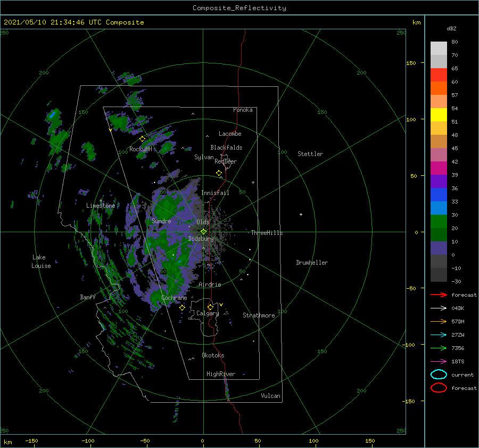
Task: Click the current legend text
Action: (x=463, y=374)
